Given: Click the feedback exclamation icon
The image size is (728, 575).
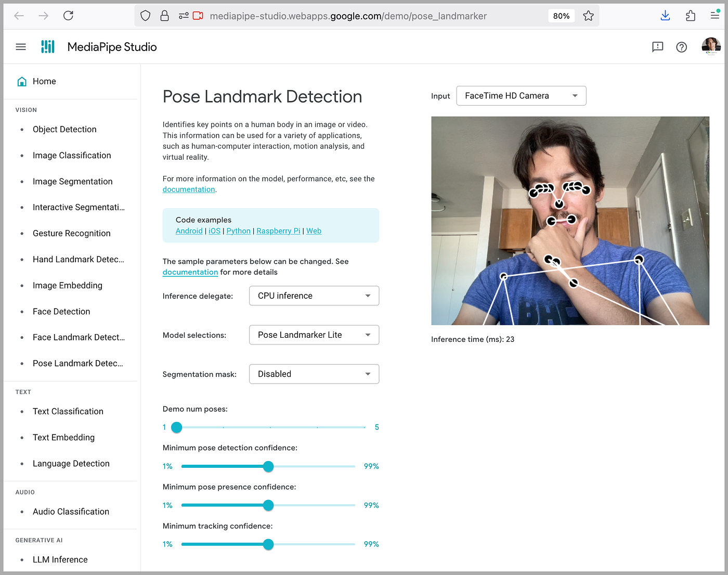Looking at the screenshot, I should pyautogui.click(x=657, y=47).
